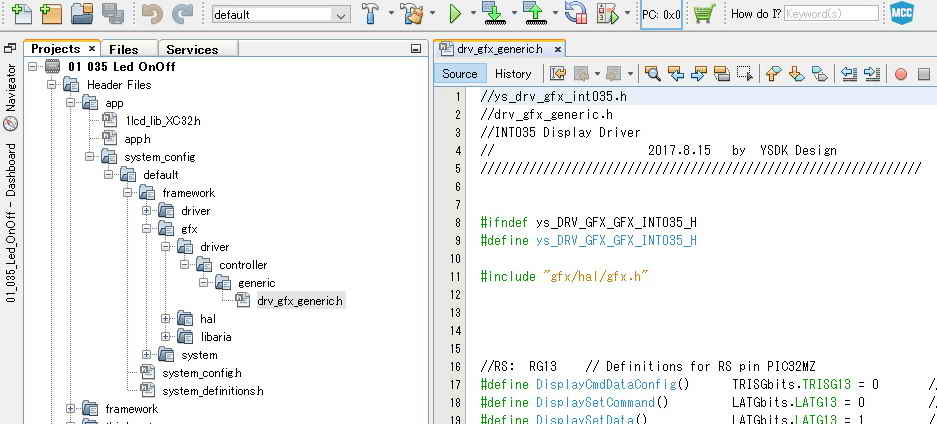Click the Open Project folder icon
The width and height of the screenshot is (937, 424).
pyautogui.click(x=81, y=14)
